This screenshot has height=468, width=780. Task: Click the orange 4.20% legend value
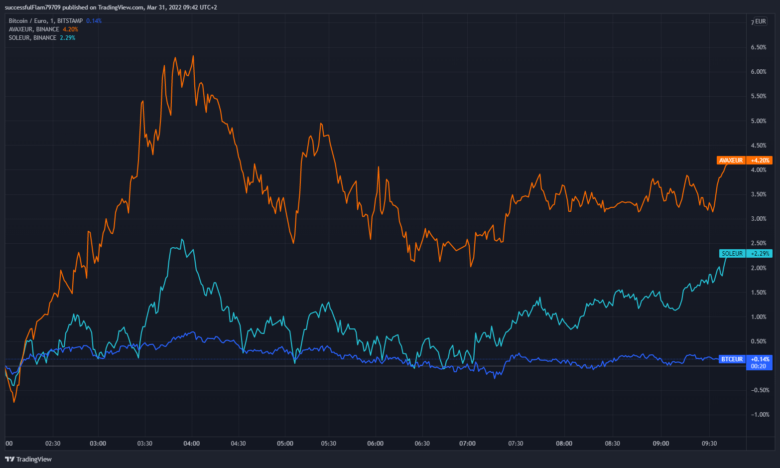tap(70, 29)
